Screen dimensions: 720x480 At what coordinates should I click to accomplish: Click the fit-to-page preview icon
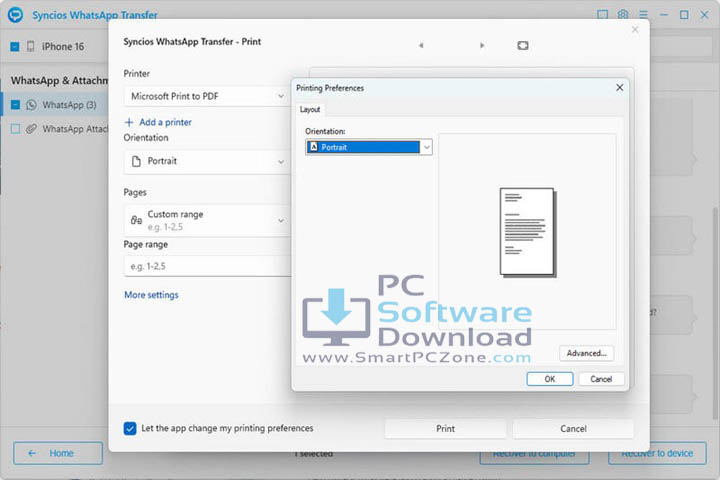(523, 45)
